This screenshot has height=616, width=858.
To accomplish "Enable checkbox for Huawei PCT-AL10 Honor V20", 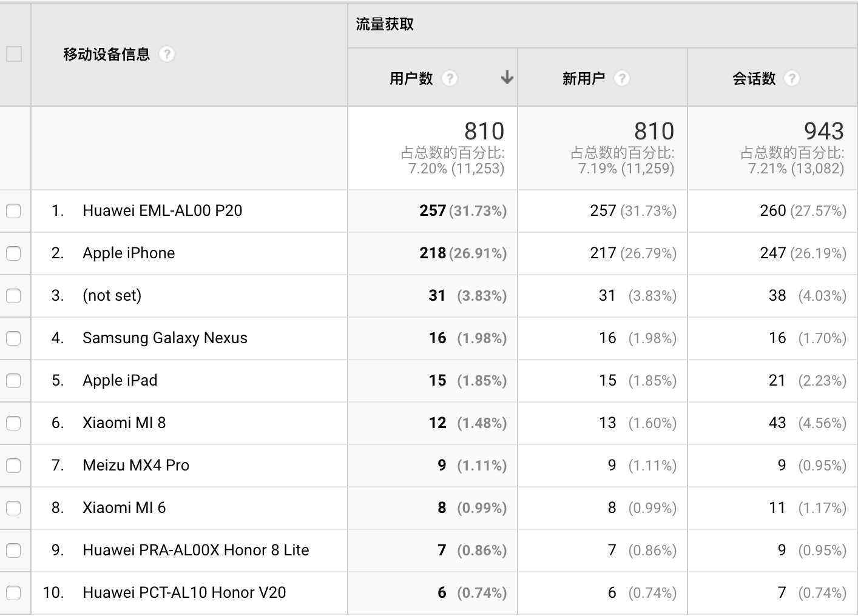I will click(13, 593).
